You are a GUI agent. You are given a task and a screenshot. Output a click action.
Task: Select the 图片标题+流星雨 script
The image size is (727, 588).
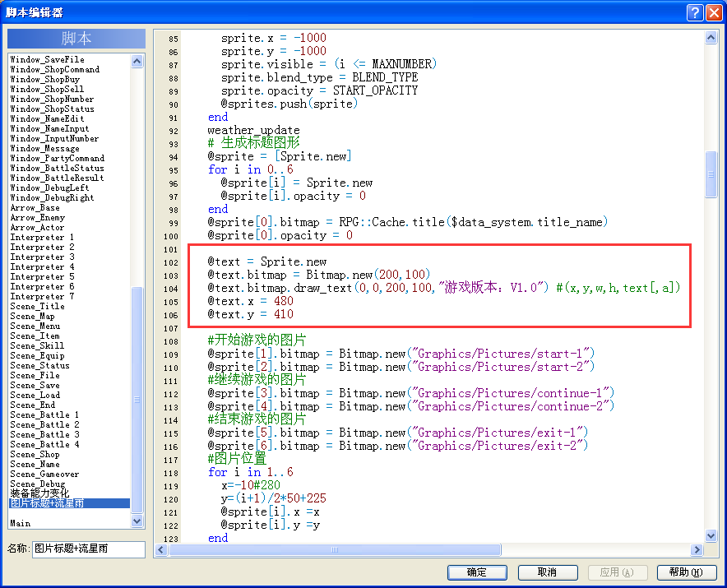pyautogui.click(x=70, y=503)
